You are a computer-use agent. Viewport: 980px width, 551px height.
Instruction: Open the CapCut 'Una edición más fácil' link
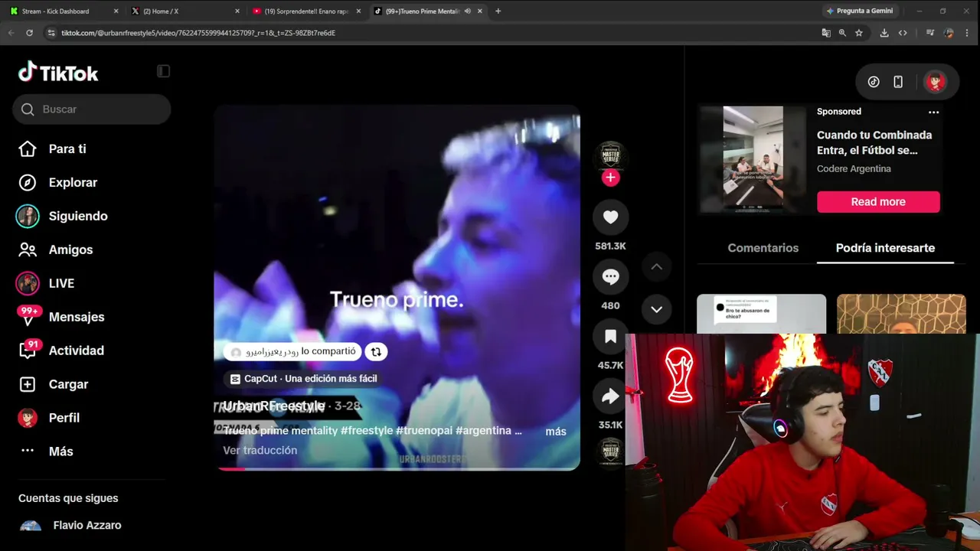304,379
